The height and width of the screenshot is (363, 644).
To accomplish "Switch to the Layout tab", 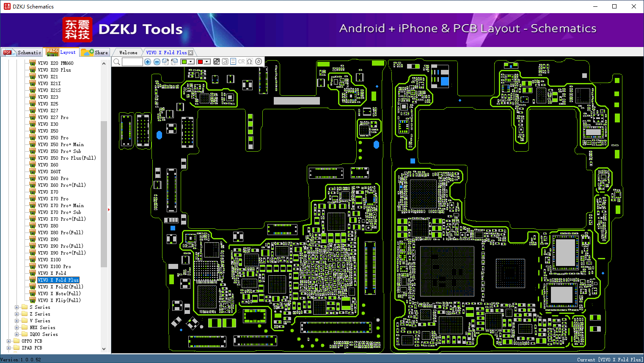I will pos(61,52).
